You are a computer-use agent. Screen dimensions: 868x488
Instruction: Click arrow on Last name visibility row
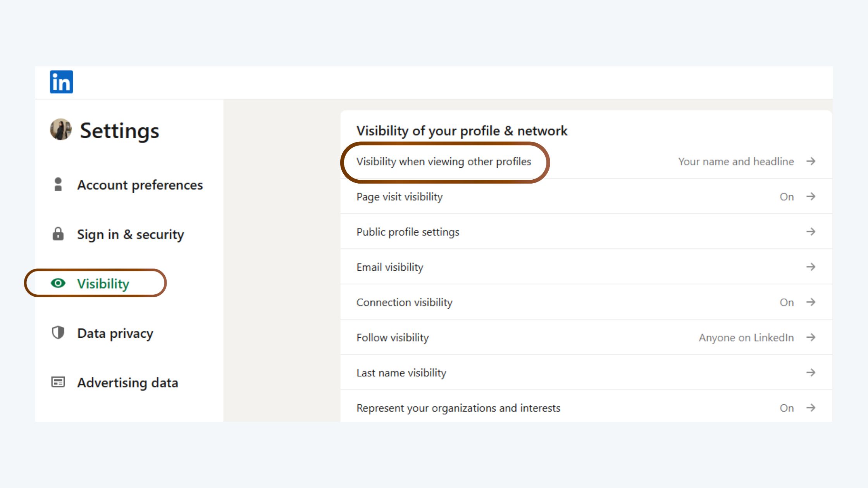811,373
